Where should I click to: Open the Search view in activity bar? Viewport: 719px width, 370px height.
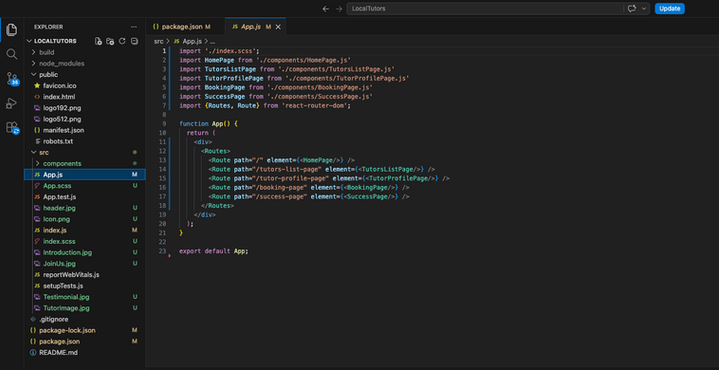[x=12, y=54]
